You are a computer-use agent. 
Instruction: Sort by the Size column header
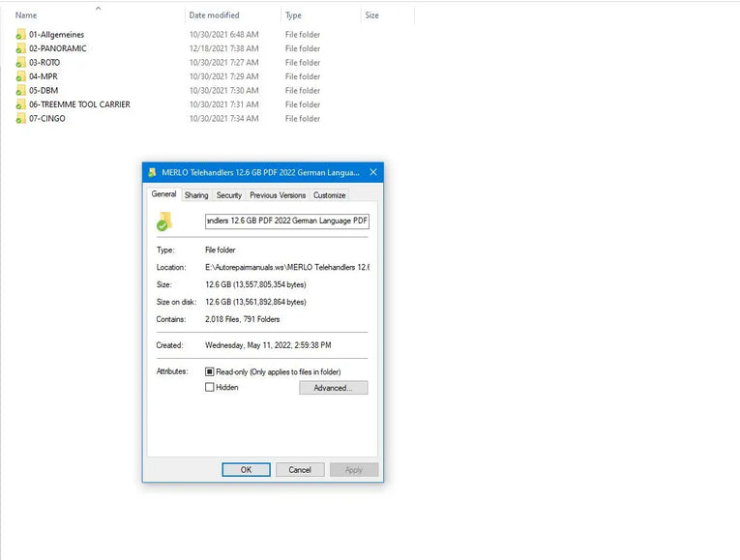pyautogui.click(x=371, y=15)
